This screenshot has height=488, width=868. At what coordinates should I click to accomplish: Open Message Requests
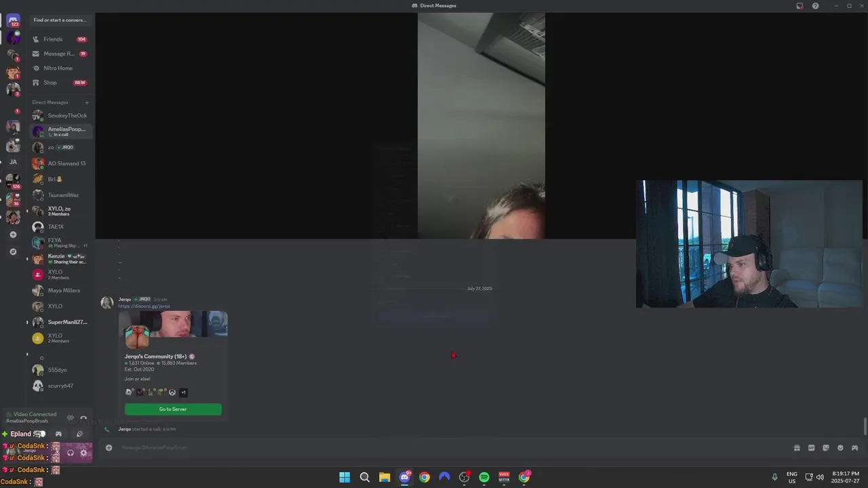point(60,54)
